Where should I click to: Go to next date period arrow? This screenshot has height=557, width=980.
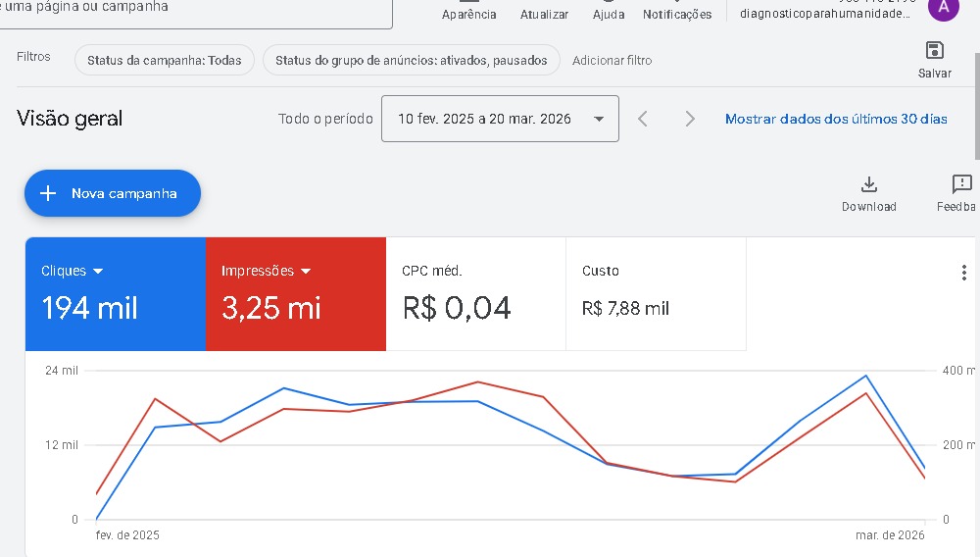pyautogui.click(x=690, y=119)
